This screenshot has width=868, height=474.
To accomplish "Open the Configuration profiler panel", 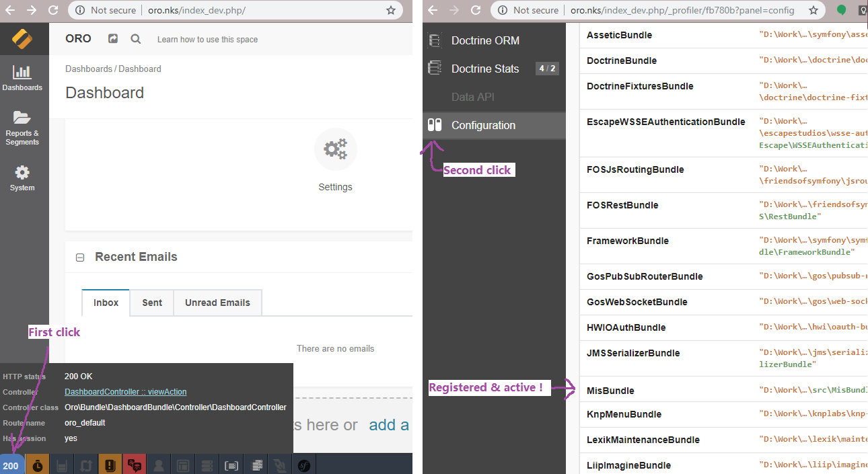I will coord(494,125).
